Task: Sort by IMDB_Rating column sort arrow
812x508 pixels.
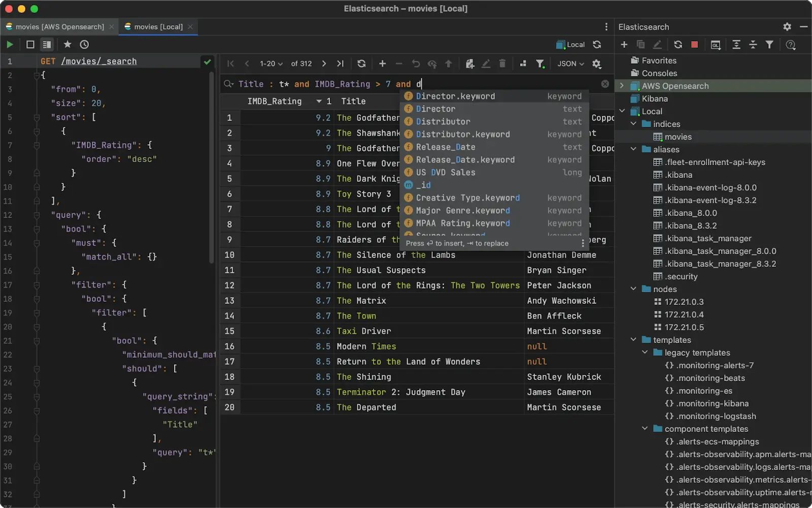Action: coord(319,101)
